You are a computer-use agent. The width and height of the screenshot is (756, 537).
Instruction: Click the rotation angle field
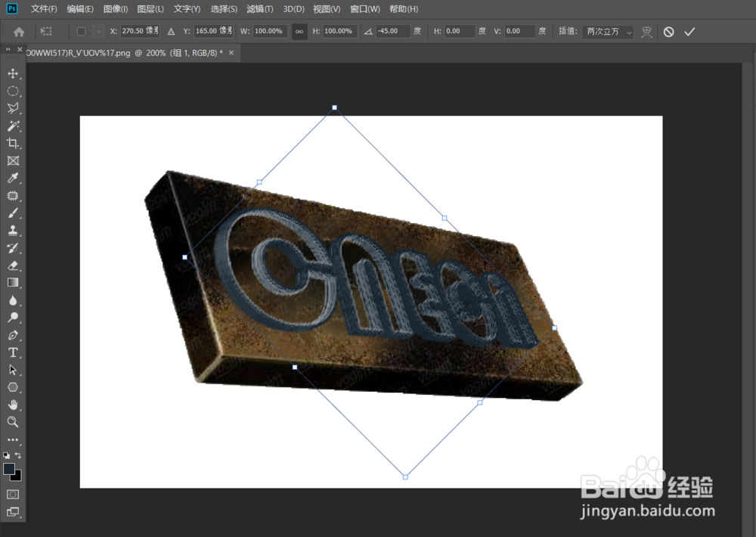(x=393, y=31)
